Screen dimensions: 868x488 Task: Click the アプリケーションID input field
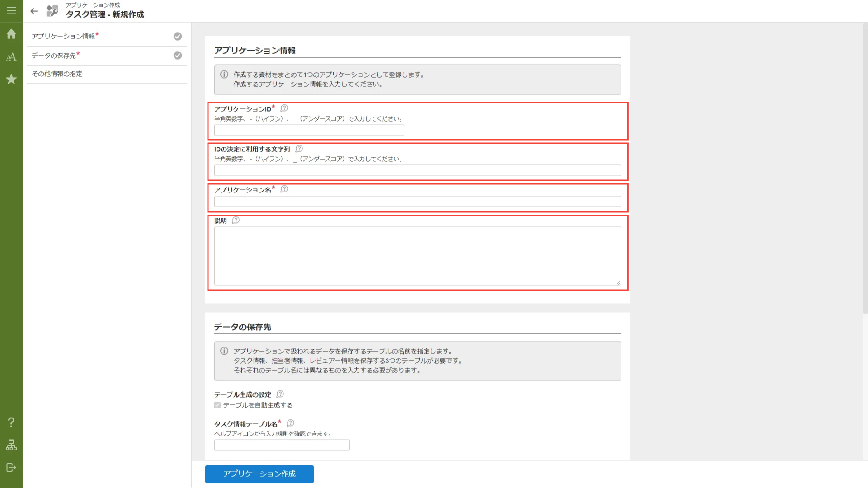coord(309,131)
